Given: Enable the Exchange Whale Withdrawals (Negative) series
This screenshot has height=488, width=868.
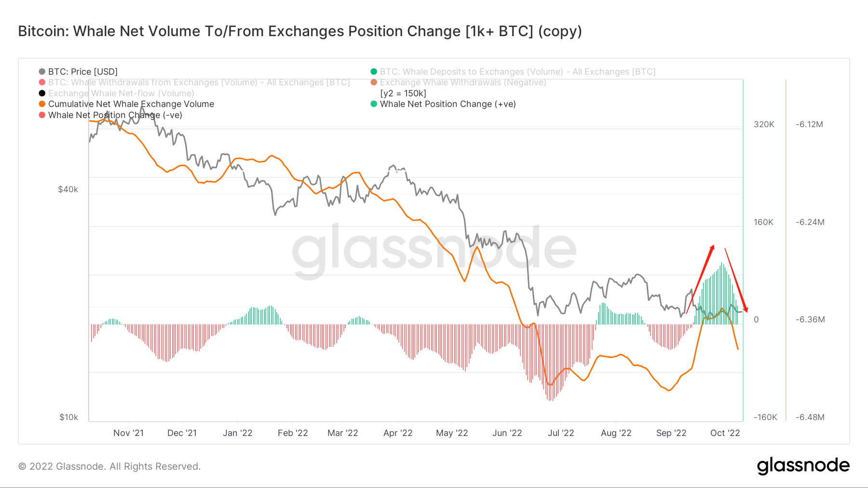Looking at the screenshot, I should (462, 82).
